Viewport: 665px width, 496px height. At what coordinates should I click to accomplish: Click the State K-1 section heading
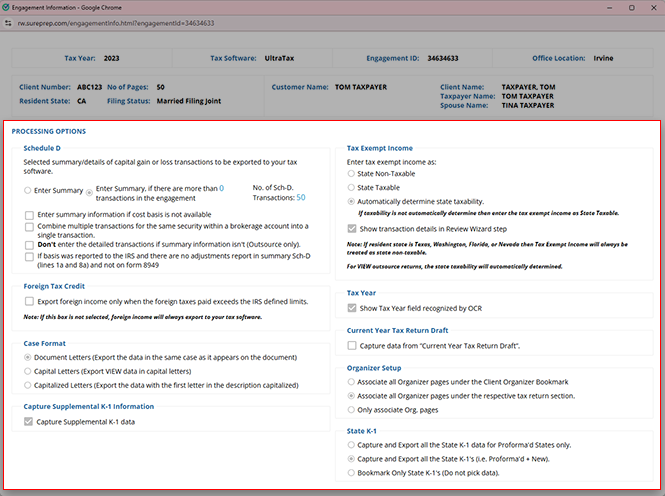(362, 431)
